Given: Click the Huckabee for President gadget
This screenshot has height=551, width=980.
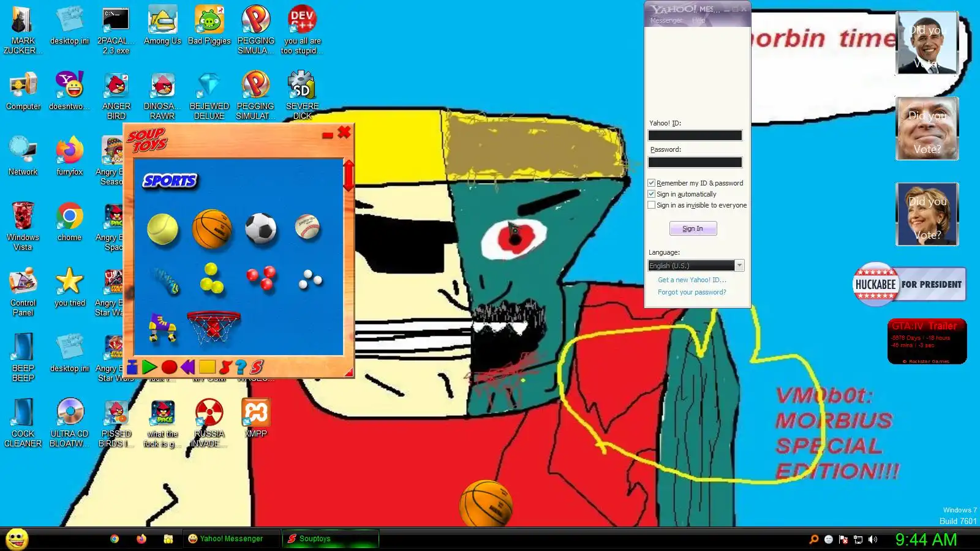Looking at the screenshot, I should 910,284.
